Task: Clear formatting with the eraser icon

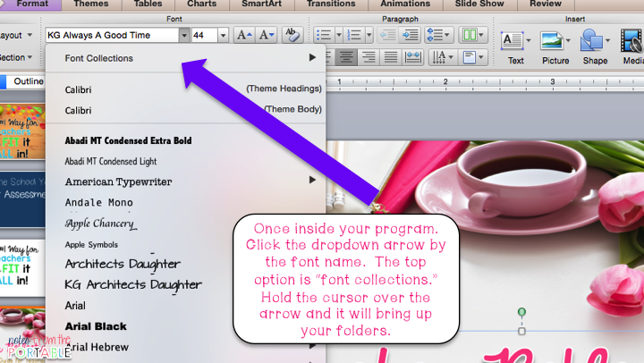Action: [292, 35]
